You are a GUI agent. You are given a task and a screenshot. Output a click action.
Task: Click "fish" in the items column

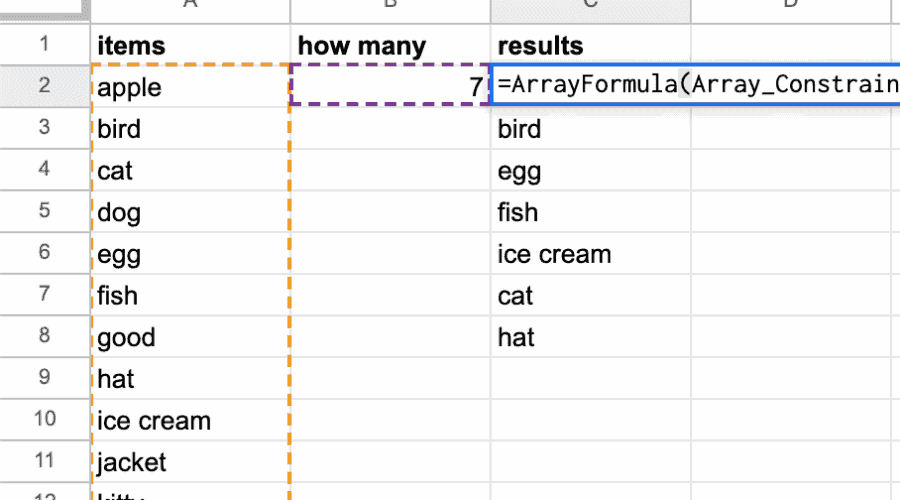click(190, 296)
